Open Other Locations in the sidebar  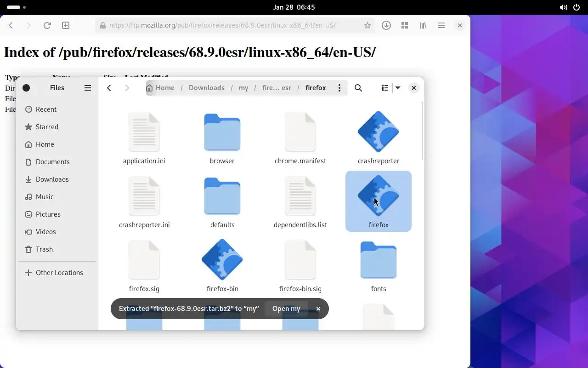[x=57, y=273]
